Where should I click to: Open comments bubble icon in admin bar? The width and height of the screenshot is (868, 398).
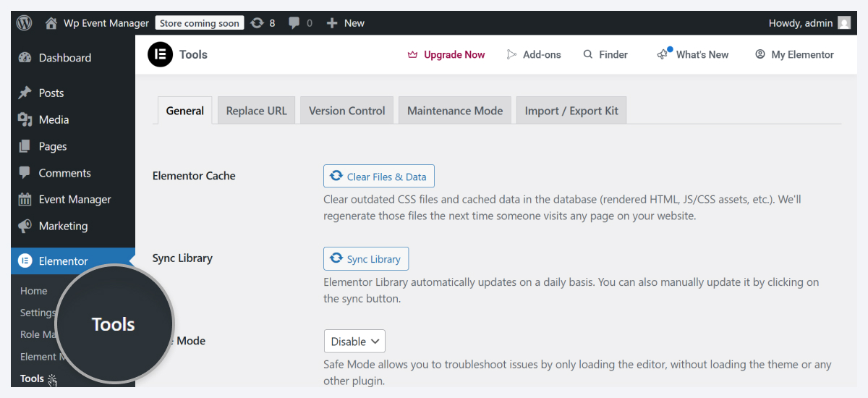[x=294, y=23]
